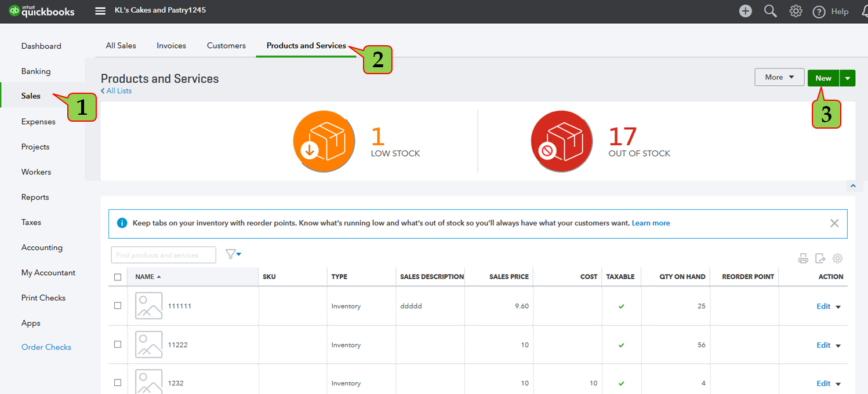The image size is (868, 394).
Task: Edit the 111111 item
Action: pyautogui.click(x=823, y=307)
